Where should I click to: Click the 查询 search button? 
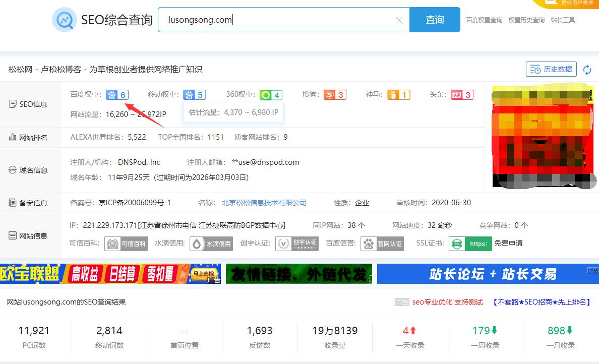tap(435, 20)
